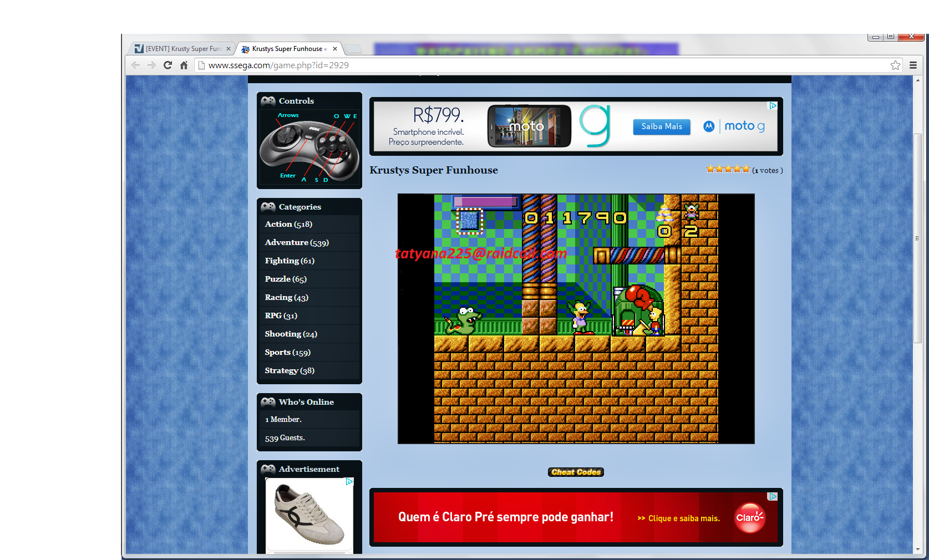The image size is (929, 560).
Task: Click inside the Krusty game screen
Action: tap(576, 319)
